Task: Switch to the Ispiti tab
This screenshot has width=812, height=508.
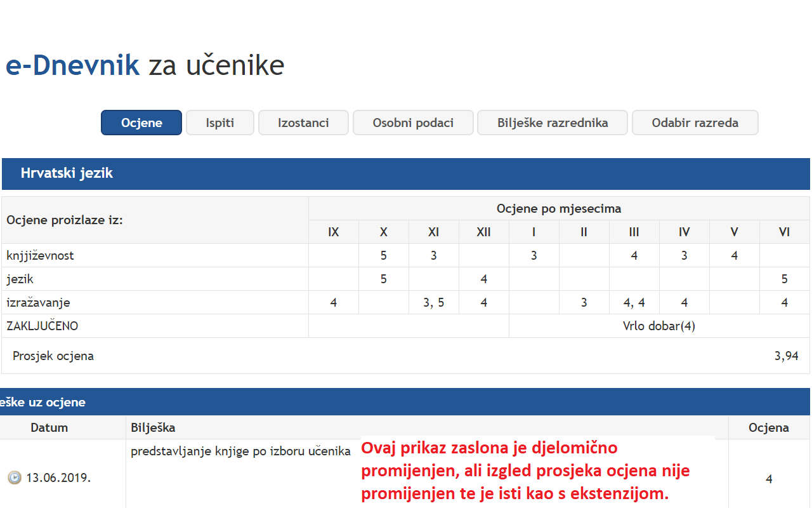Action: tap(219, 123)
